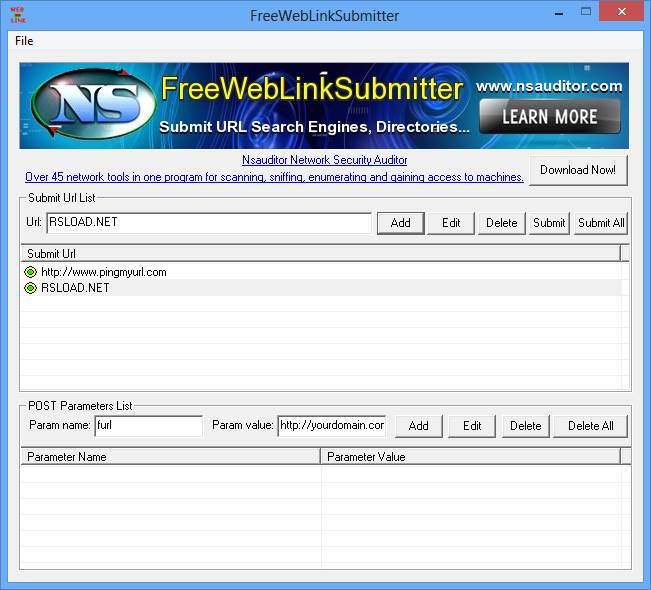Open the 'Over 45 network tools' link
This screenshot has height=590, width=651.
pos(274,177)
